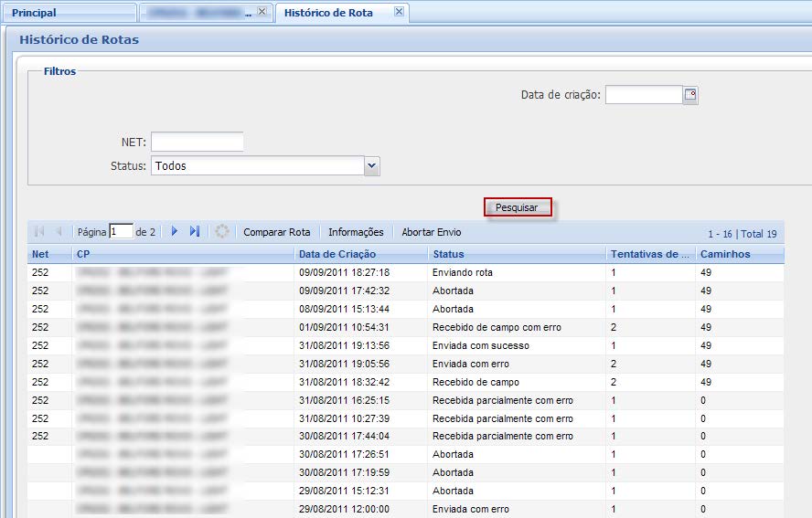Click Abortar Envio in the toolbar

click(x=431, y=232)
